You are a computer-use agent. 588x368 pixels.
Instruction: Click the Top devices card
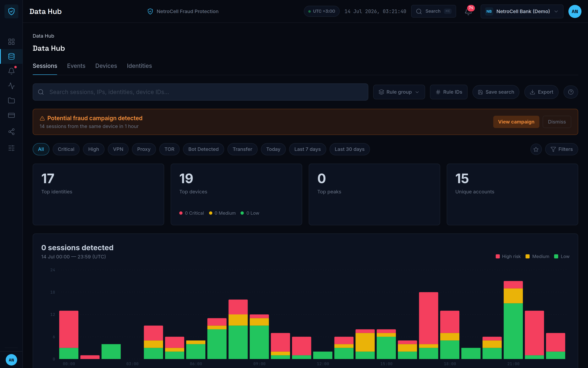pyautogui.click(x=236, y=194)
